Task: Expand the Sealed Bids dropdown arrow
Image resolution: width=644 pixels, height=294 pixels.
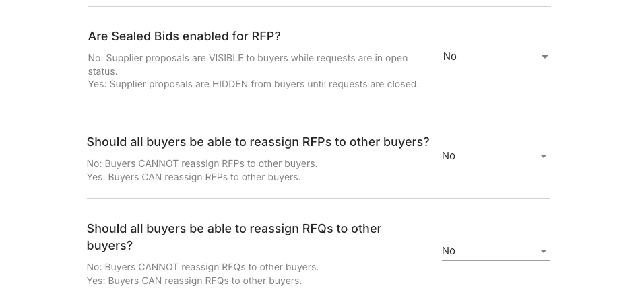Action: 544,57
